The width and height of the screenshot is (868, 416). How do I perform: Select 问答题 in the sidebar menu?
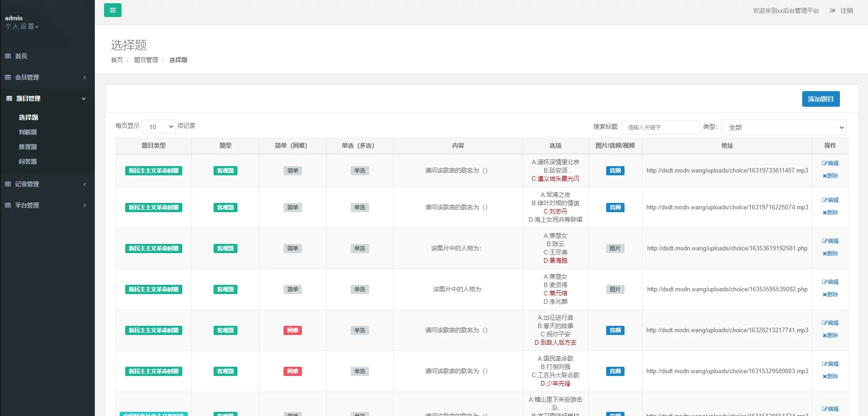pyautogui.click(x=28, y=162)
